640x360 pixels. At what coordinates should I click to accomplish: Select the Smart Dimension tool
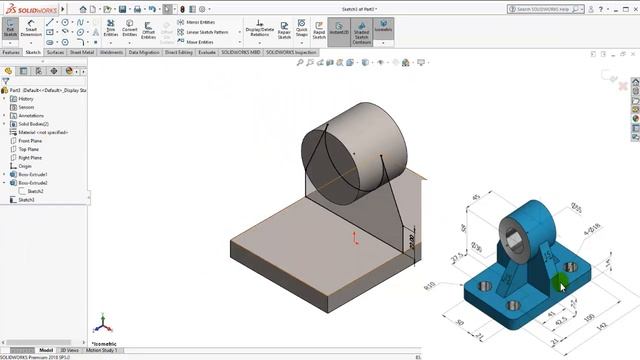[31, 28]
